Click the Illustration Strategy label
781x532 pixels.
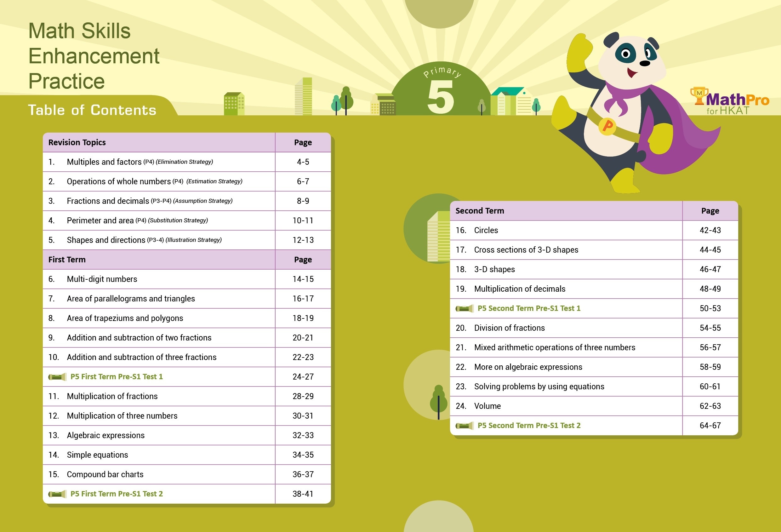194,240
